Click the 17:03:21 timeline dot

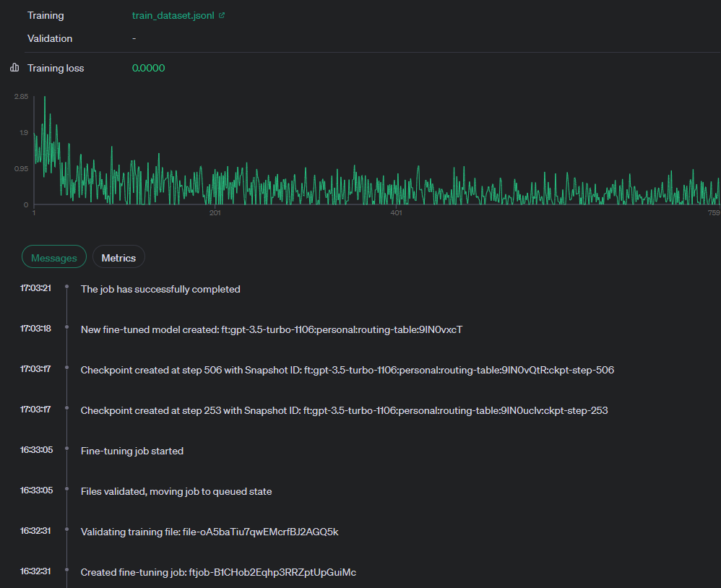(x=66, y=286)
